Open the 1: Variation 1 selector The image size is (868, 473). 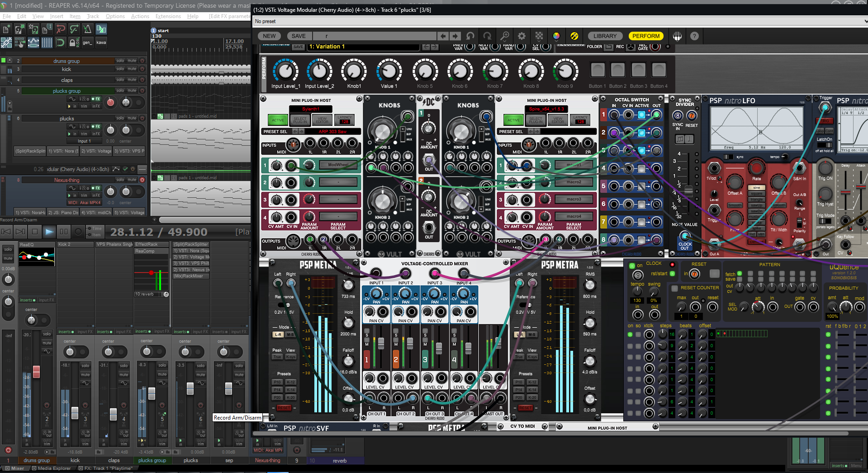[364, 47]
